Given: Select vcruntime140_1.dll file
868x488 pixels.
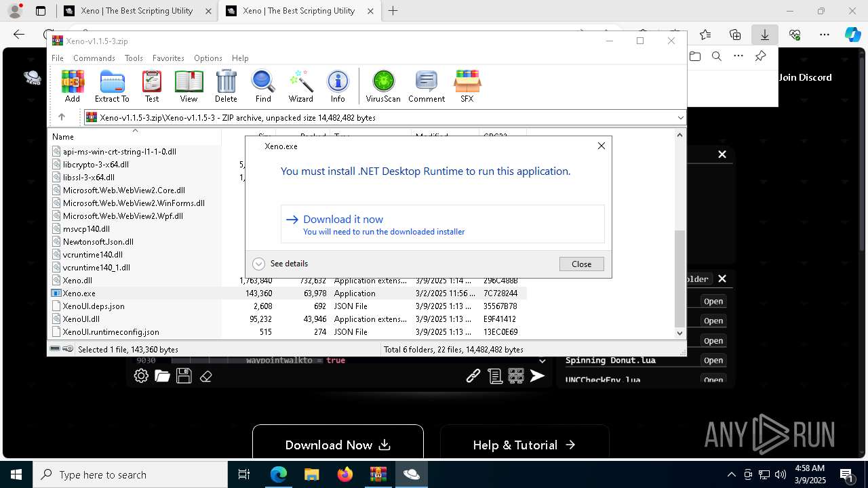Looking at the screenshot, I should click(x=96, y=268).
